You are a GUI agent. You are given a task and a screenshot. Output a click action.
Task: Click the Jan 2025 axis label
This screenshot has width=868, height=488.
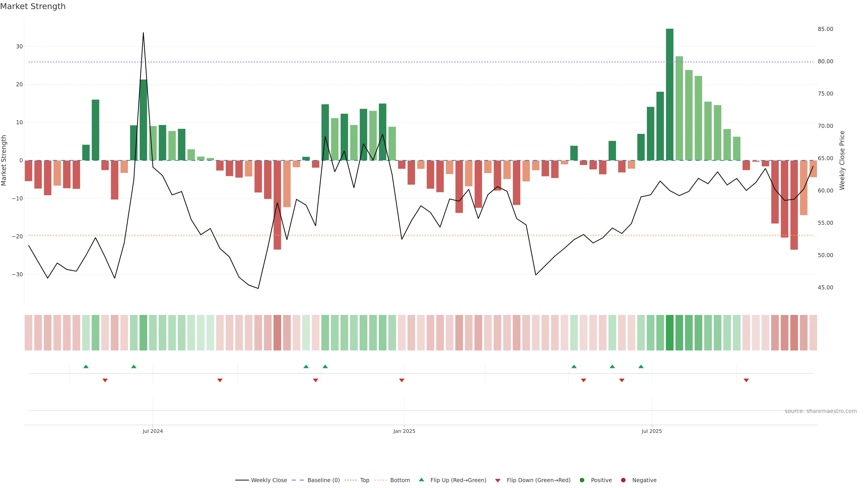click(404, 431)
